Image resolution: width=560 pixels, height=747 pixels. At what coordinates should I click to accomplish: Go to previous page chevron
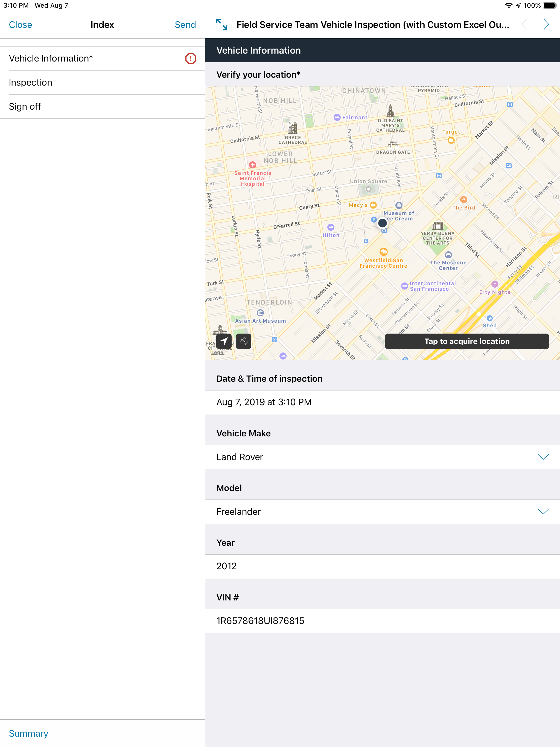coord(524,25)
